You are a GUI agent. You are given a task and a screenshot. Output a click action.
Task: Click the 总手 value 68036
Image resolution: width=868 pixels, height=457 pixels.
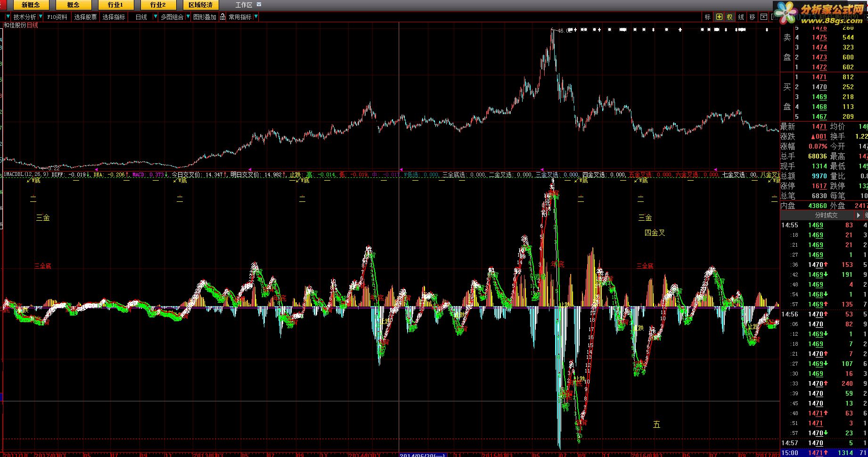(x=818, y=156)
